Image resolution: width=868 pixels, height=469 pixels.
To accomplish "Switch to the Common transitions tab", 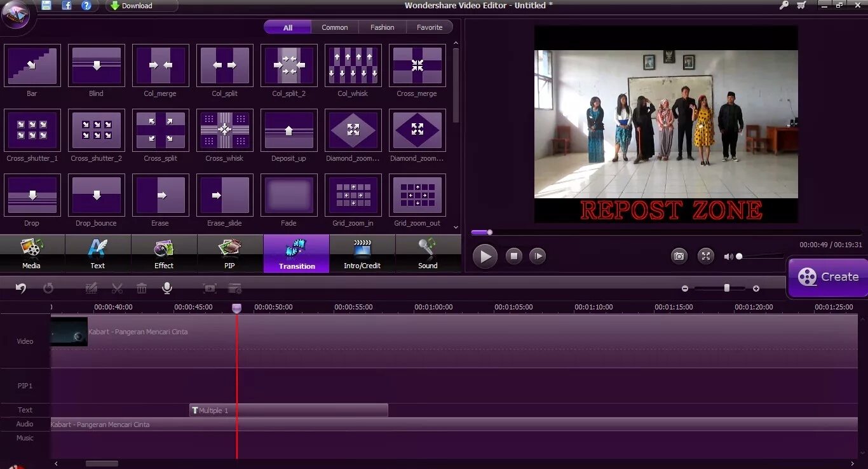I will point(335,27).
